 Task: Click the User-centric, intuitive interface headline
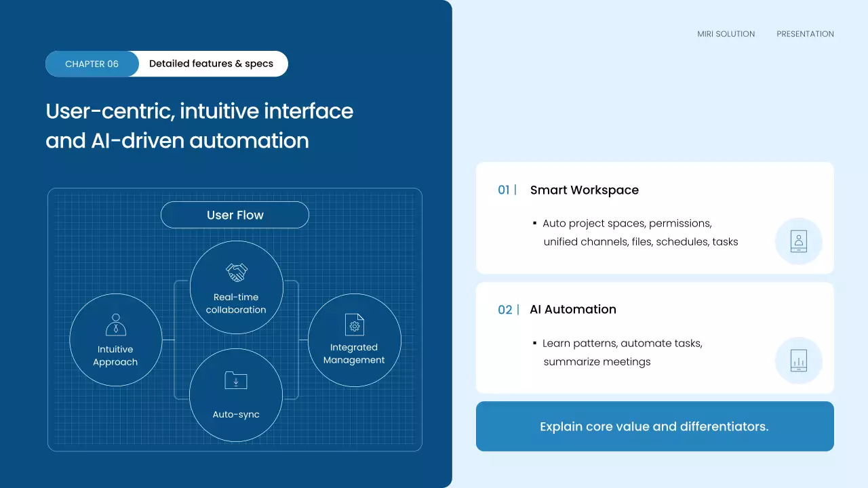pyautogui.click(x=199, y=111)
